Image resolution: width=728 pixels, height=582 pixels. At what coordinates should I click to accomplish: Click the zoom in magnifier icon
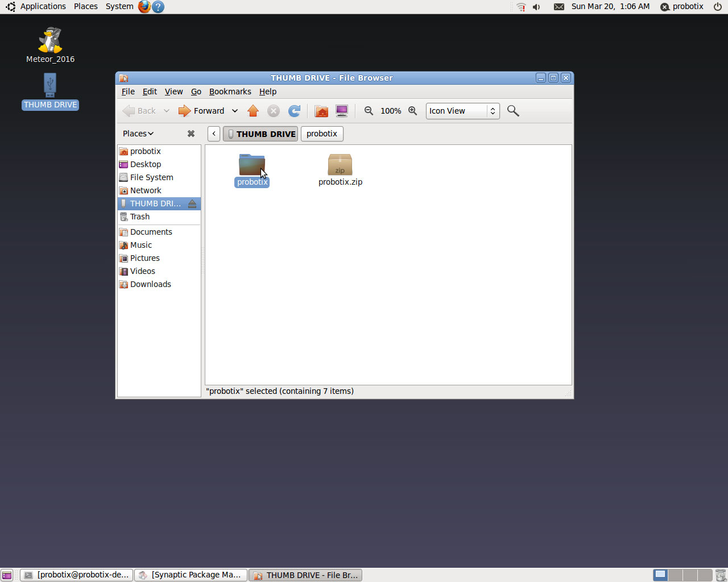(x=413, y=111)
